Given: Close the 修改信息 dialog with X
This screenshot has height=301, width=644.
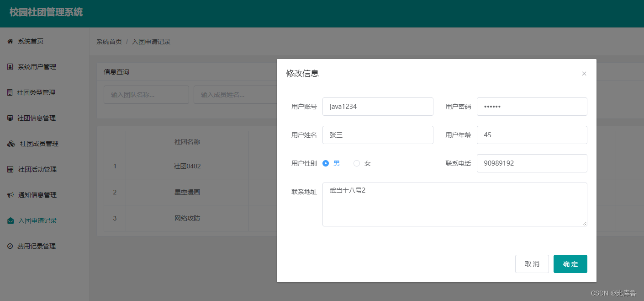Looking at the screenshot, I should pyautogui.click(x=584, y=74).
